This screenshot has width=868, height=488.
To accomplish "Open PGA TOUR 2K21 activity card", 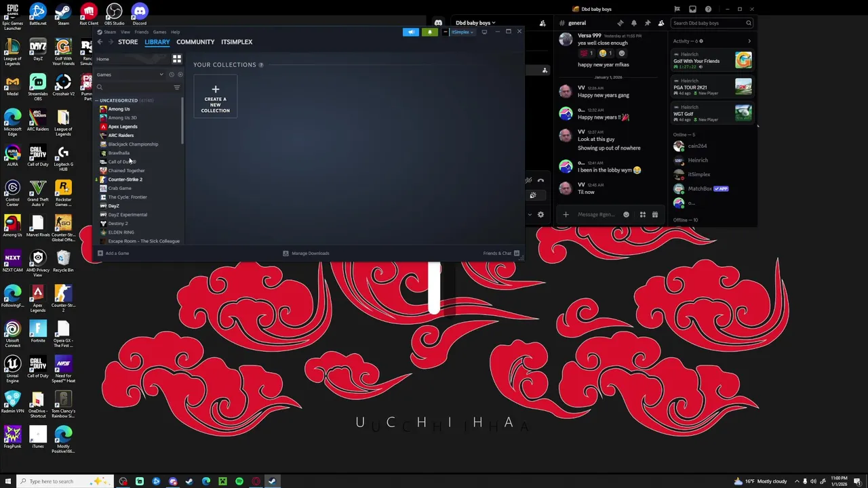I will [713, 87].
